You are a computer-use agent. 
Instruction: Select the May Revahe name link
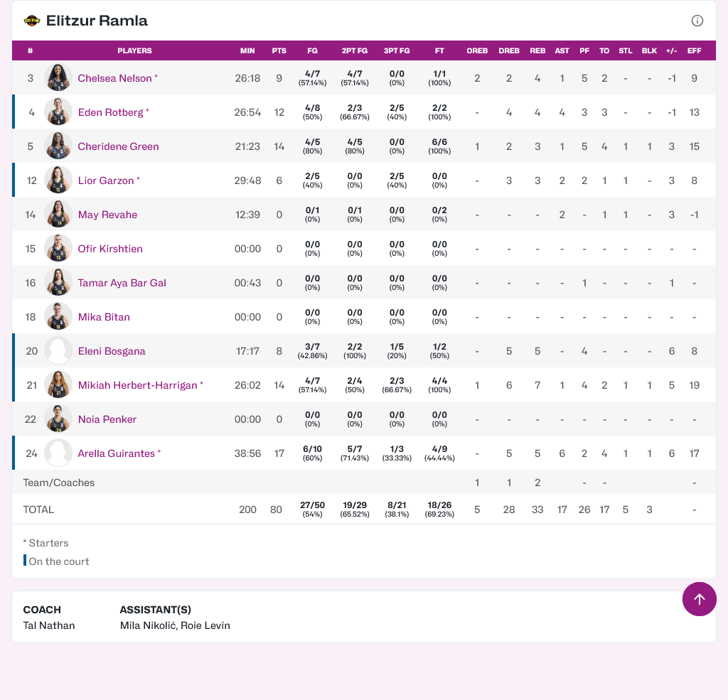(107, 215)
